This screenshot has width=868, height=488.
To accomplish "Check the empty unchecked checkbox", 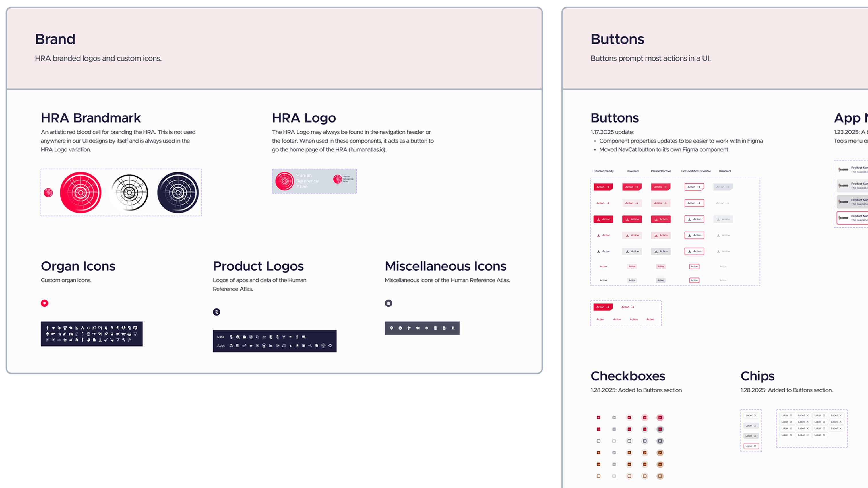I will (599, 441).
